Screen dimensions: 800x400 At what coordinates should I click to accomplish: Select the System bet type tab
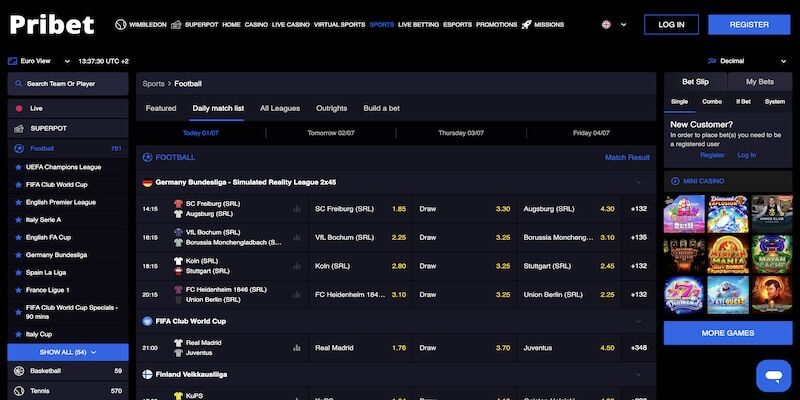774,102
